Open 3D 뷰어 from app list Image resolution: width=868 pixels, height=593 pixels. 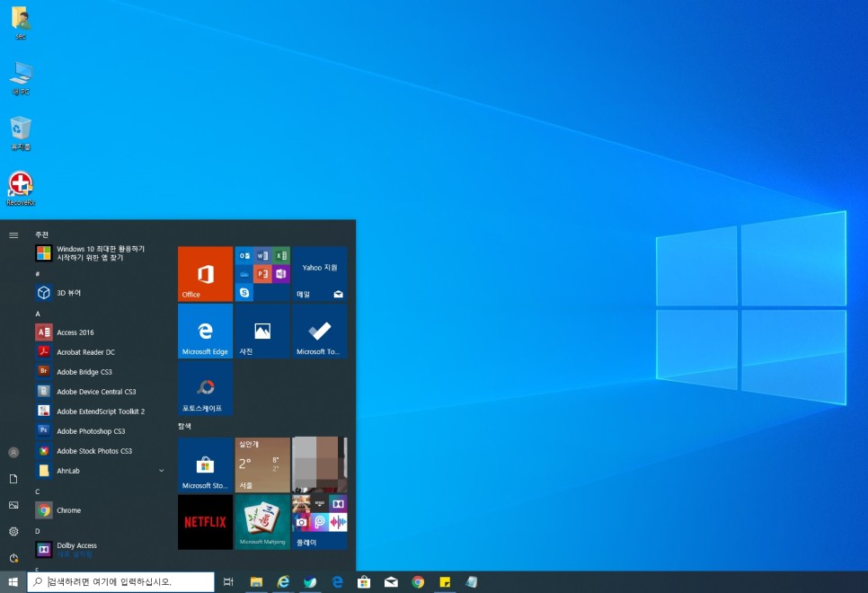coord(100,293)
